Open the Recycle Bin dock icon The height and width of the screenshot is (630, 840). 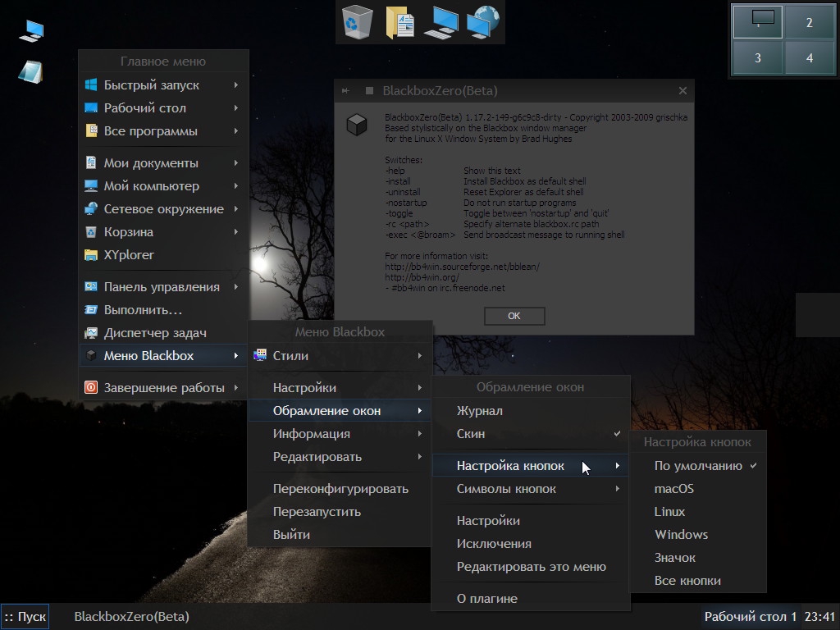coord(357,22)
